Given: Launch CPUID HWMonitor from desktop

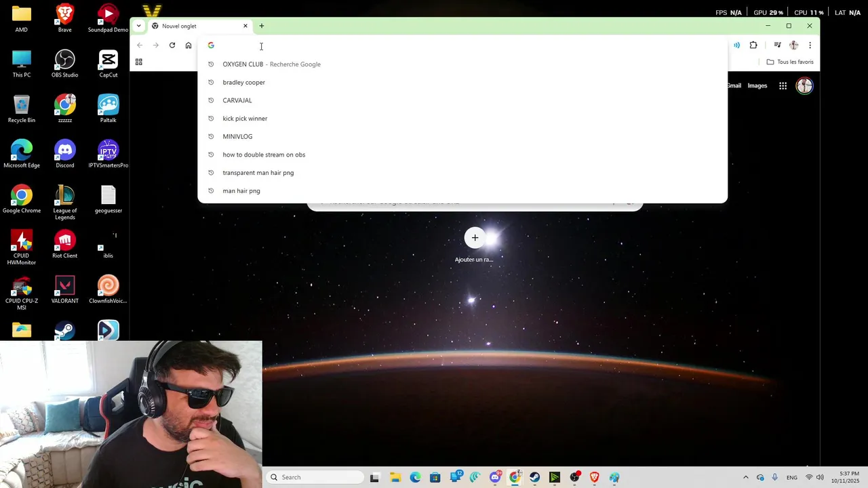Looking at the screenshot, I should [22, 247].
